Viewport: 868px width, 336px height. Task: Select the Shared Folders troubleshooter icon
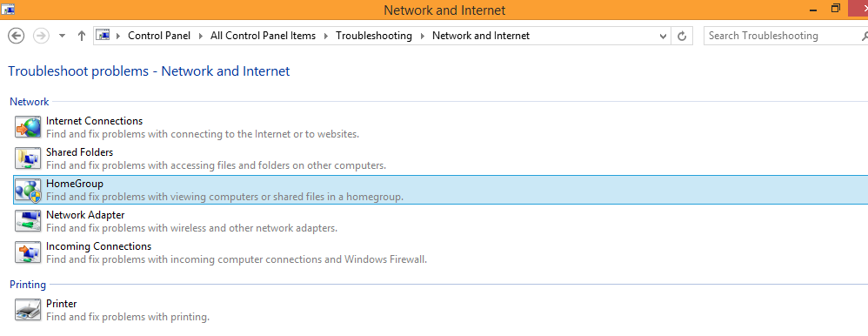(28, 158)
